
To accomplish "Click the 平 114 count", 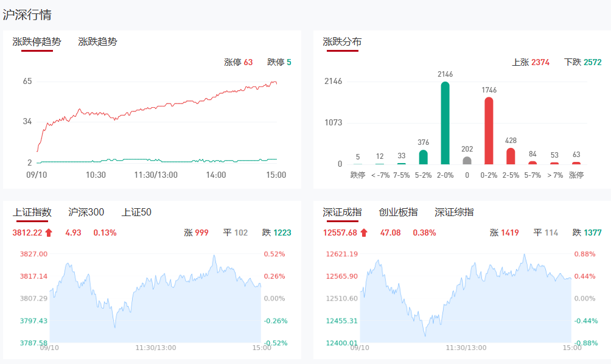I will pos(545,233).
